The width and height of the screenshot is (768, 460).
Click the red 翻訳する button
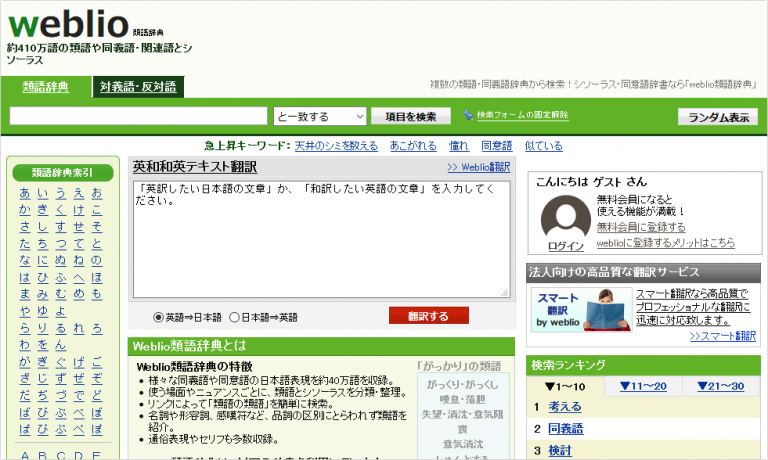point(429,316)
